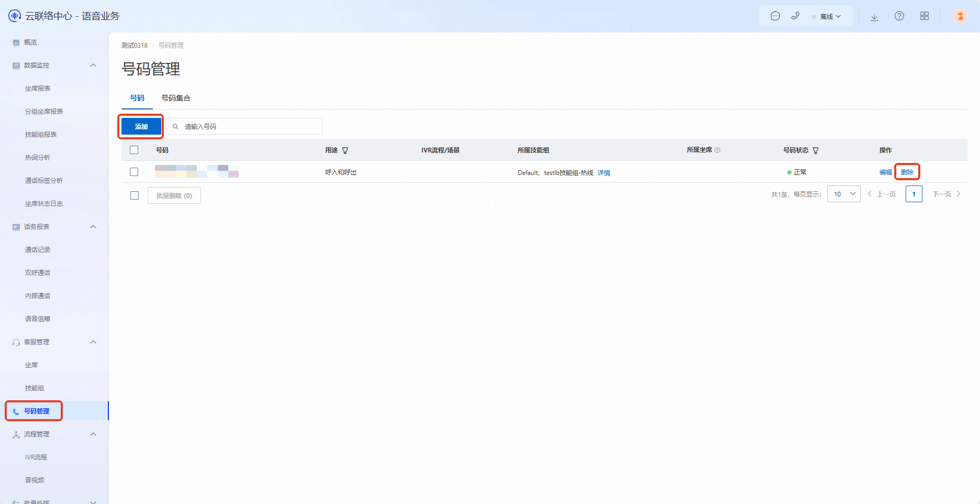
Task: Open 分组坐席报表 in the sidebar
Action: (x=44, y=112)
